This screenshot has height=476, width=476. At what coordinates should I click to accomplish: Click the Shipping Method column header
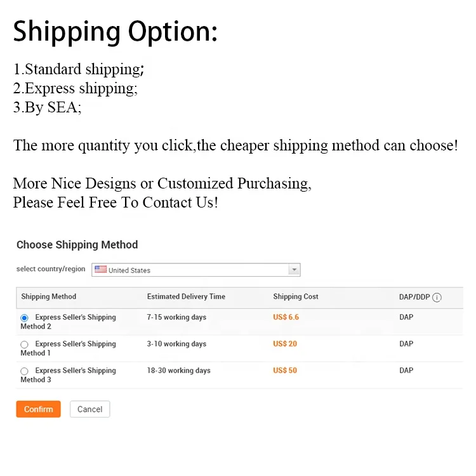[x=49, y=296]
